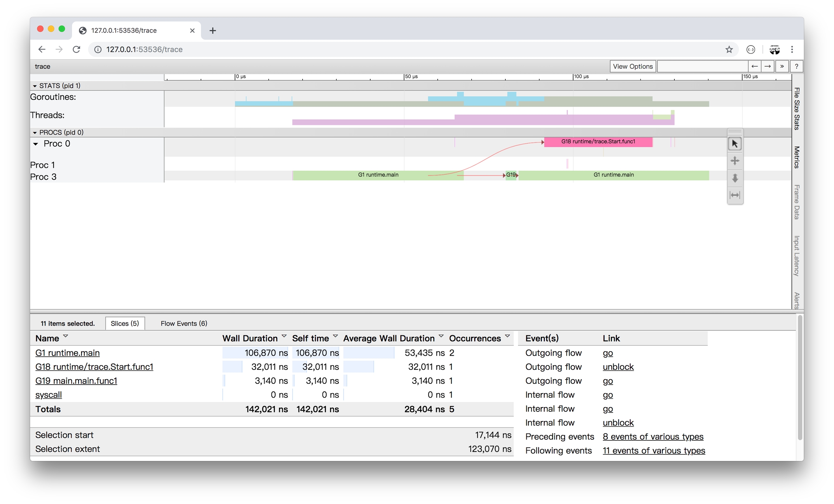Collapse the Proc 0 track
The height and width of the screenshot is (504, 834).
coord(35,144)
